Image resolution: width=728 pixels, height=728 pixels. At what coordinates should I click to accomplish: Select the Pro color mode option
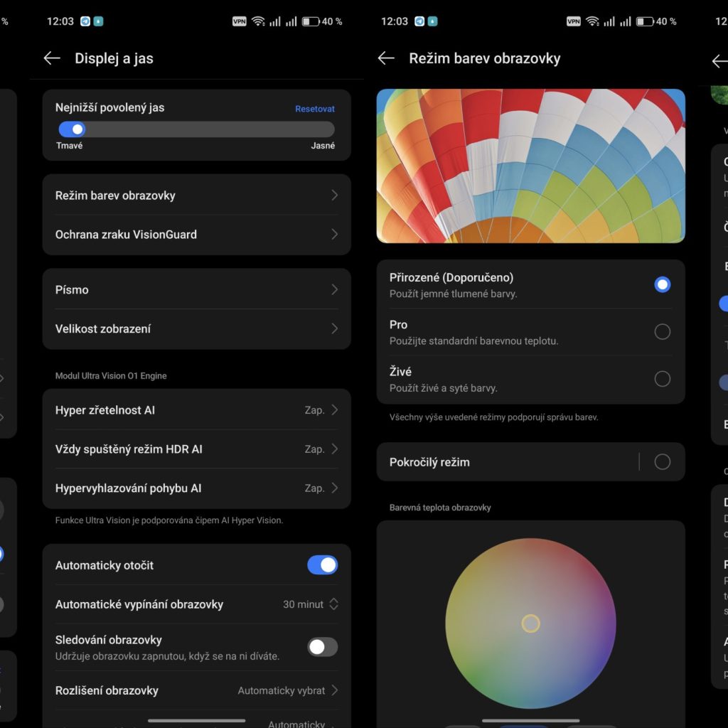662,332
